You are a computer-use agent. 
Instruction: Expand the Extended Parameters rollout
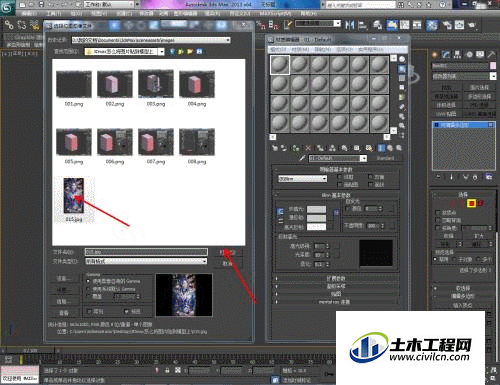pos(336,279)
